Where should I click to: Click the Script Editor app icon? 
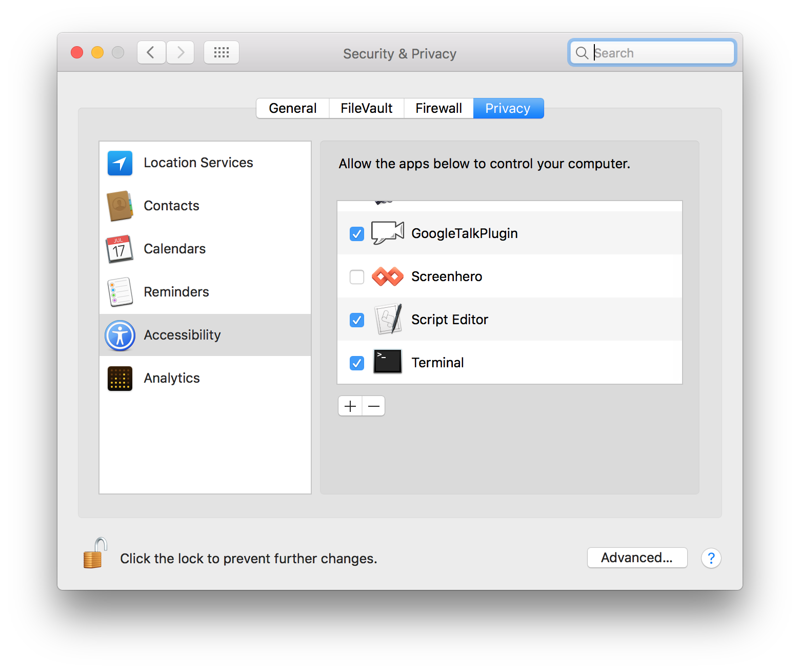click(x=388, y=319)
